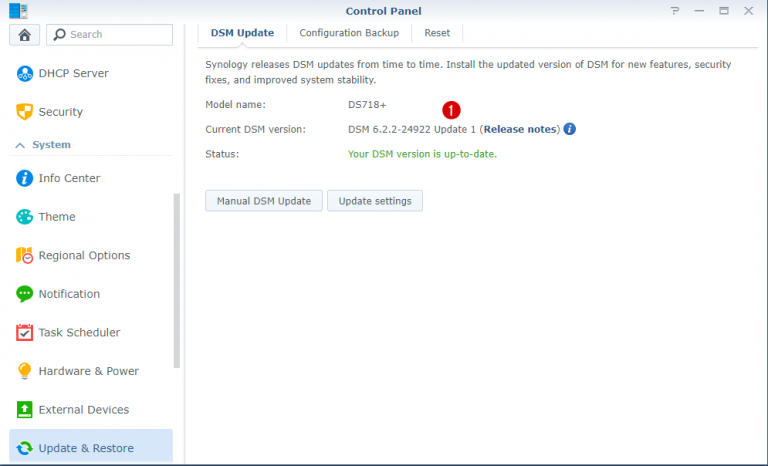Click the Home icon button
This screenshot has width=768, height=466.
pos(24,35)
